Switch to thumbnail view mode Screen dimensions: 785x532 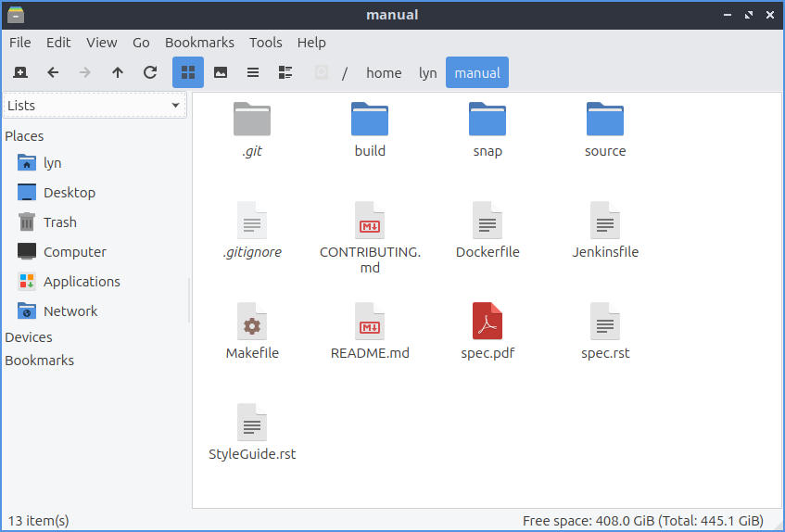click(x=221, y=72)
